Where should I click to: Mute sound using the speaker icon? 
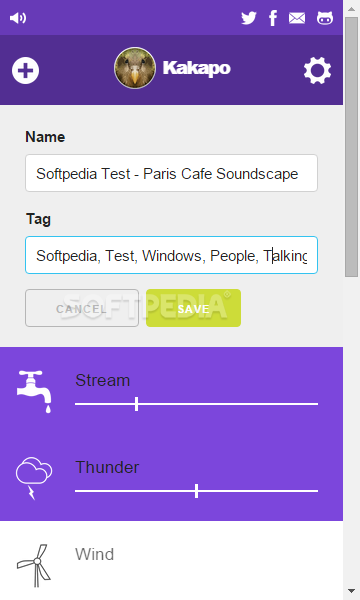(x=18, y=18)
